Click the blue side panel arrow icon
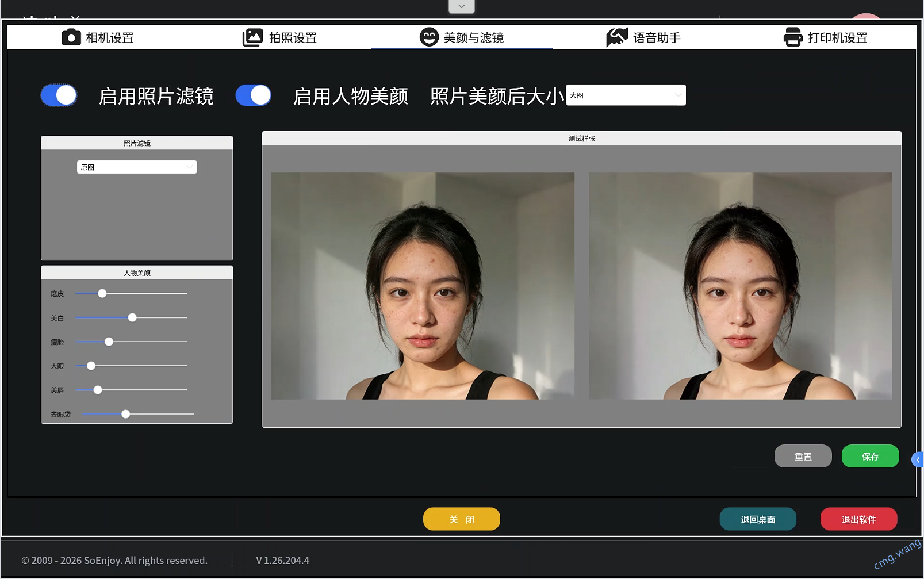This screenshot has height=579, width=924. (x=918, y=459)
